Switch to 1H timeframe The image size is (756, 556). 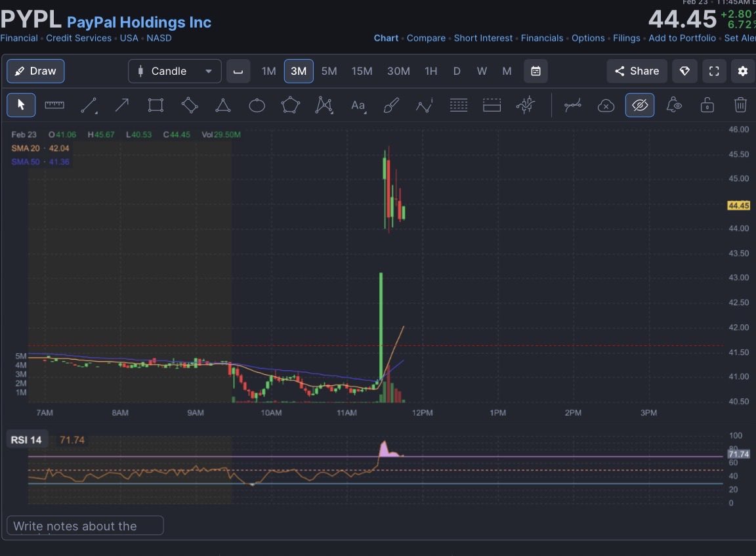click(430, 72)
